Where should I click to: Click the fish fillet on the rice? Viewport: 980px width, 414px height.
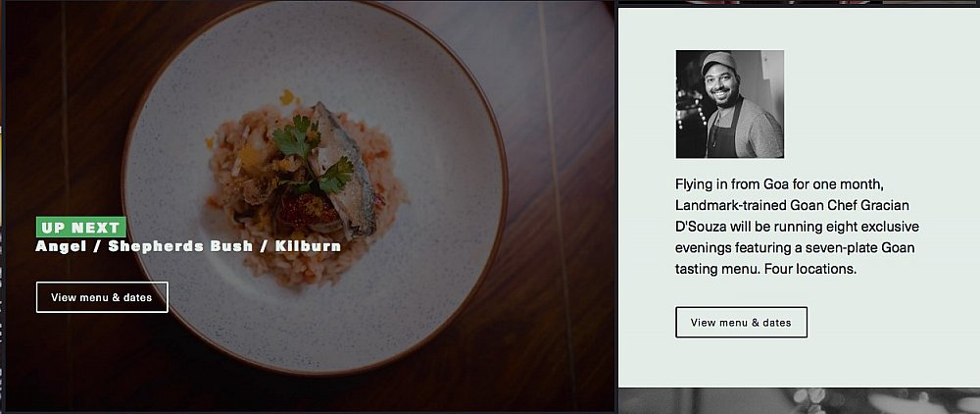344,168
